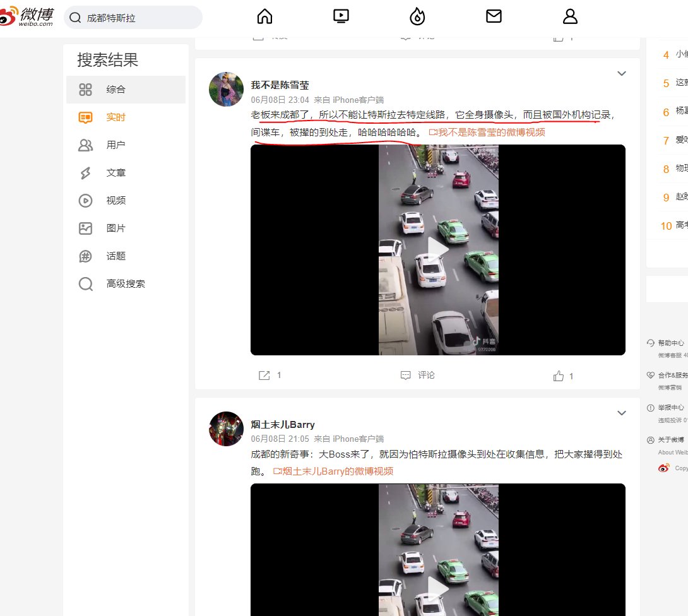
Task: Select the 实时 tab in sidebar
Action: [x=126, y=117]
